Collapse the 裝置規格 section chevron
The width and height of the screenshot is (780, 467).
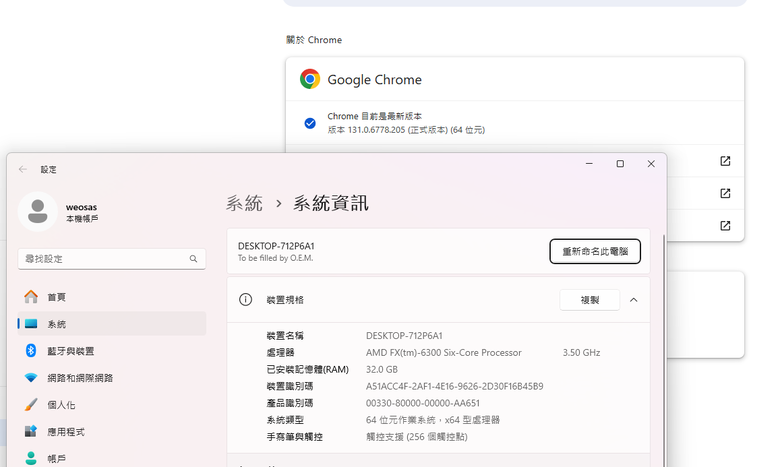click(x=634, y=300)
